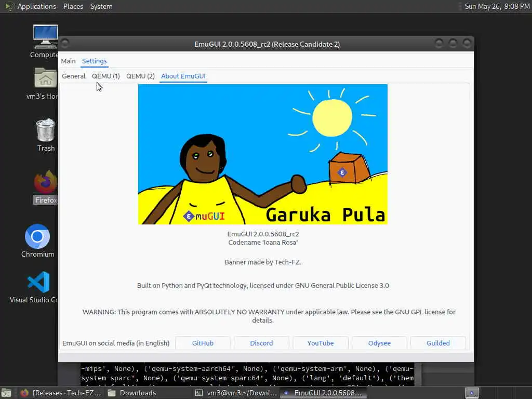Open the Discord social link button

click(x=261, y=343)
